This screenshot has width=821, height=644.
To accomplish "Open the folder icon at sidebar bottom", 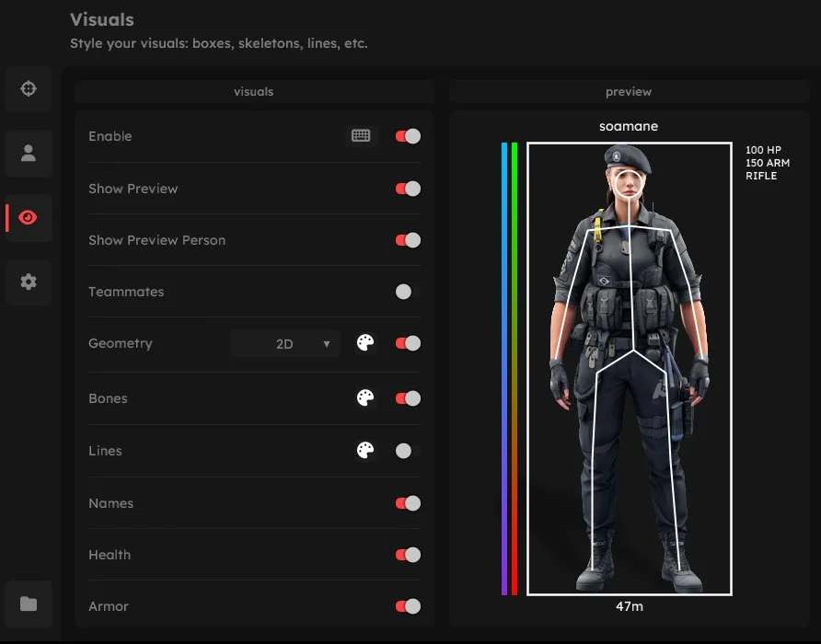I will tap(29, 604).
